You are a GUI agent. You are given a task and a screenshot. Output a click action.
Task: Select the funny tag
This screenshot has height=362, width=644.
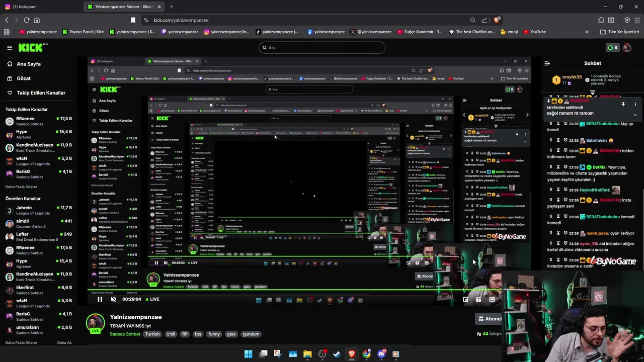(x=214, y=334)
